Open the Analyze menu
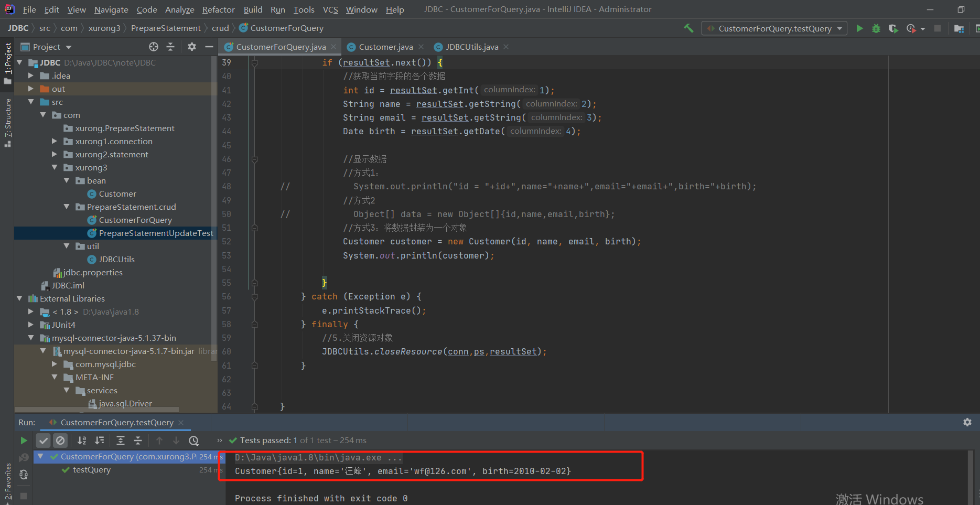The image size is (980, 505). click(x=179, y=9)
